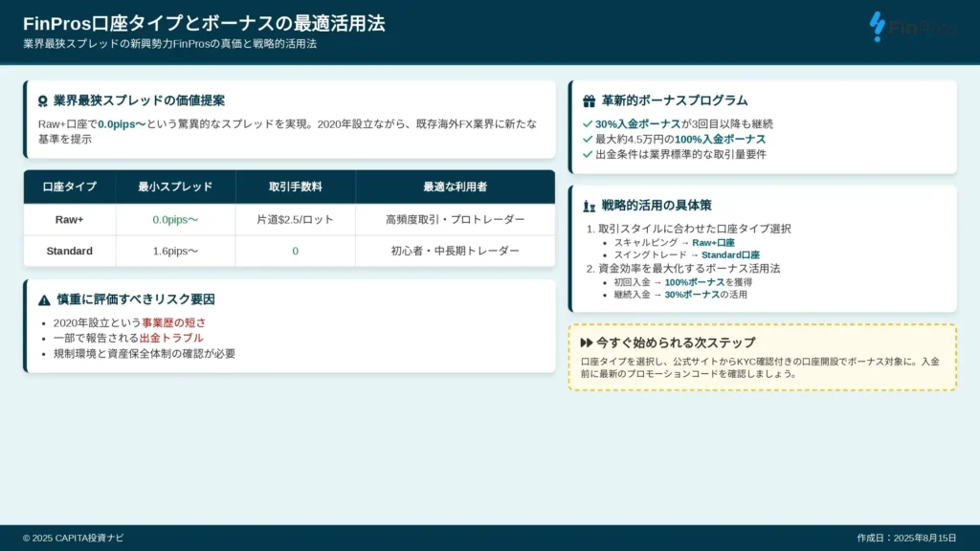Click the 今すぐ始められる次ステップ heading

(x=676, y=342)
